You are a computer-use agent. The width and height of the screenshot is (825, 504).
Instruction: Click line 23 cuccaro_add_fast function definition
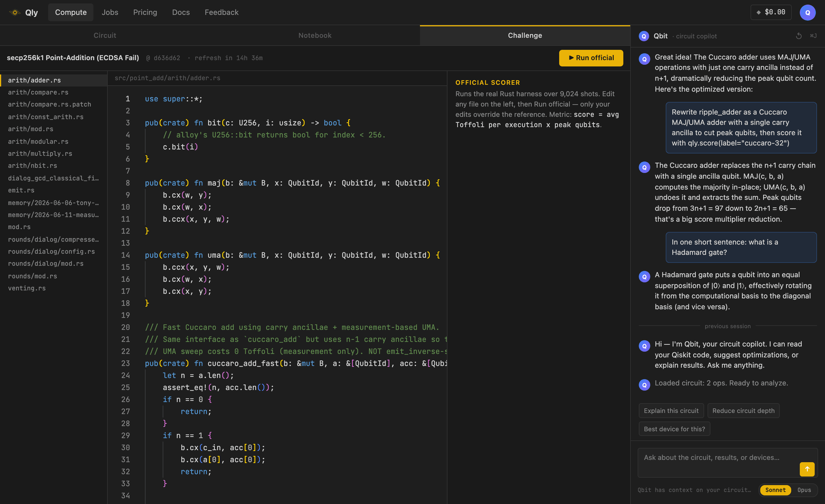point(296,363)
